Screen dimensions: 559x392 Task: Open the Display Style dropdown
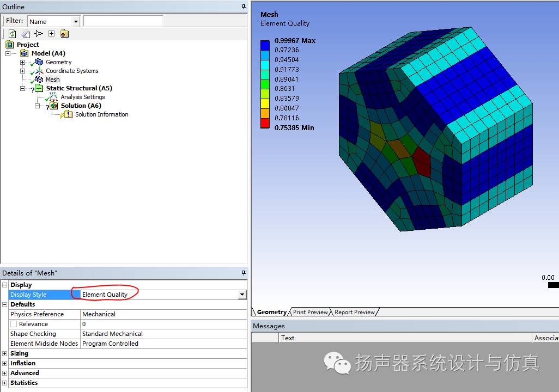tap(242, 295)
